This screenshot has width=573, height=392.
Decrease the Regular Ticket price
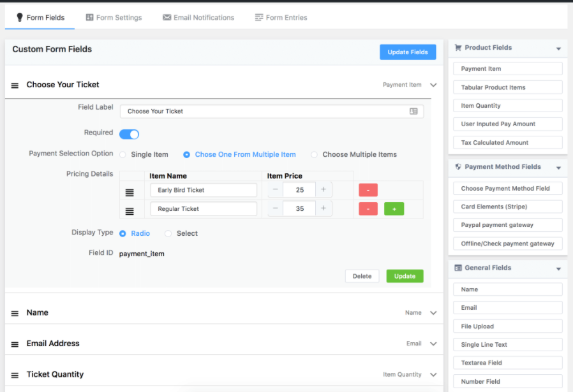click(x=275, y=208)
